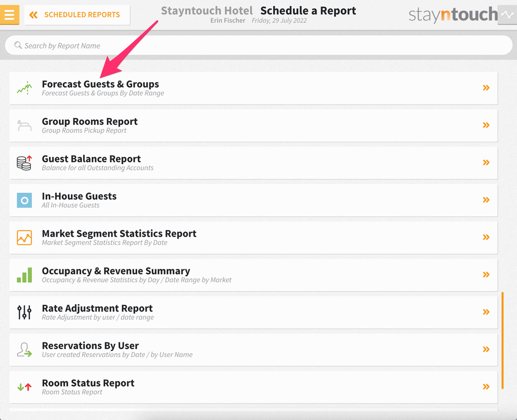Select the Forecast Guests & Groups title
Viewport: 517px width, 420px height.
click(x=100, y=84)
